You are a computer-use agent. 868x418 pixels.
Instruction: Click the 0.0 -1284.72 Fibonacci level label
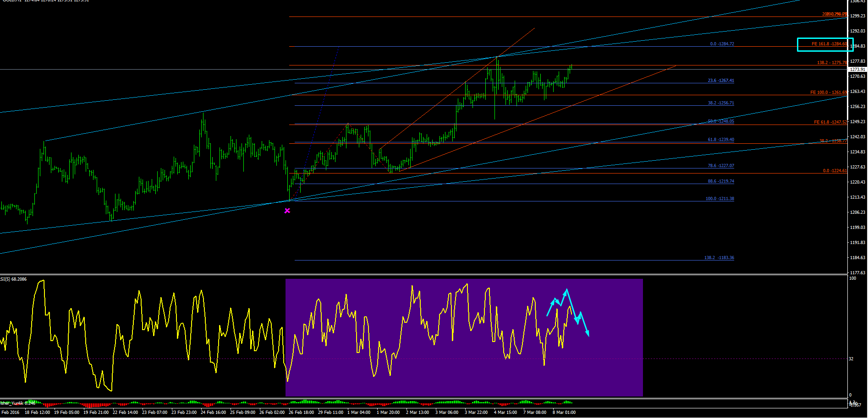pyautogui.click(x=722, y=44)
